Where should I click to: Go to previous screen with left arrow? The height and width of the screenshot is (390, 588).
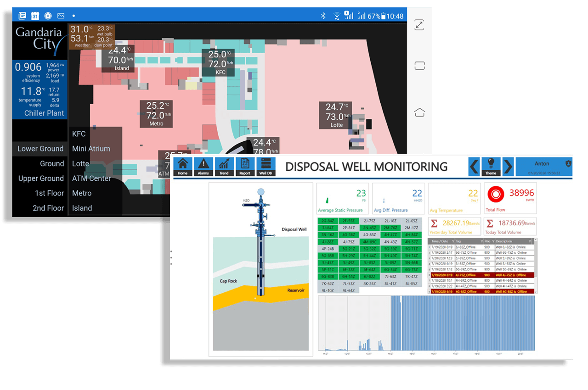coord(474,166)
